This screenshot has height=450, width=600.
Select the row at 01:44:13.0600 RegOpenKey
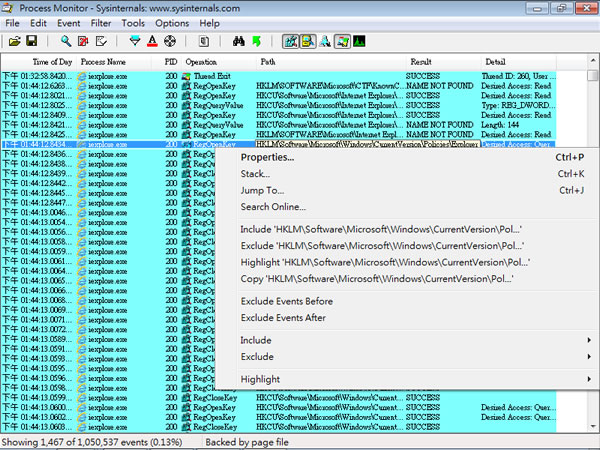pyautogui.click(x=279, y=407)
